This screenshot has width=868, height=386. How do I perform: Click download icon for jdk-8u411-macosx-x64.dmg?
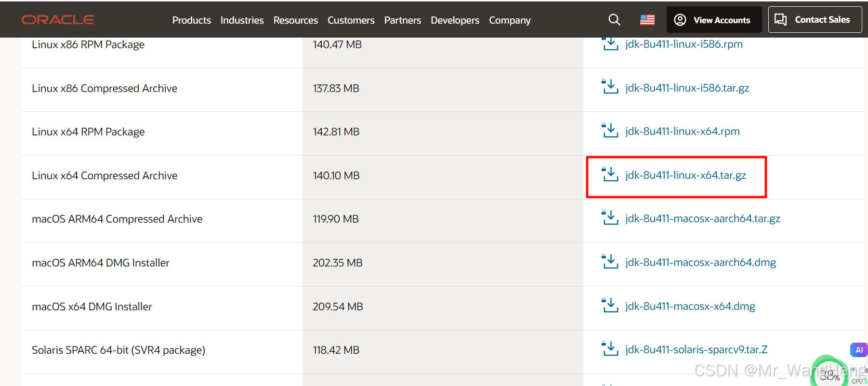tap(610, 305)
